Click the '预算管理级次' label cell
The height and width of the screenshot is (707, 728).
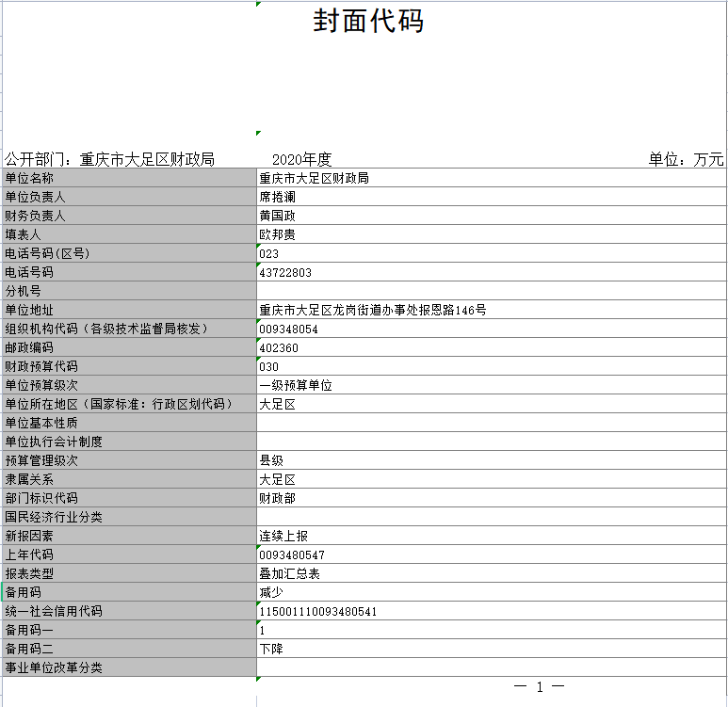point(130,460)
